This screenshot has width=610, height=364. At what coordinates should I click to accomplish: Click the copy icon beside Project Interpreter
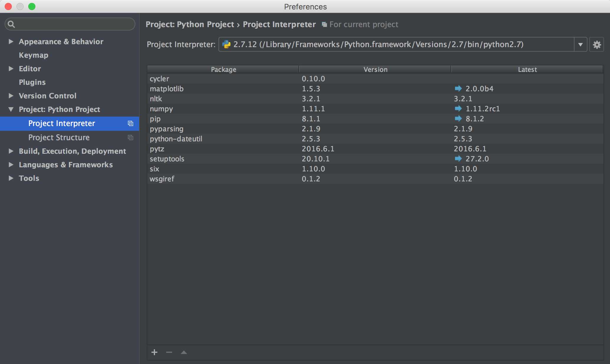pos(131,123)
